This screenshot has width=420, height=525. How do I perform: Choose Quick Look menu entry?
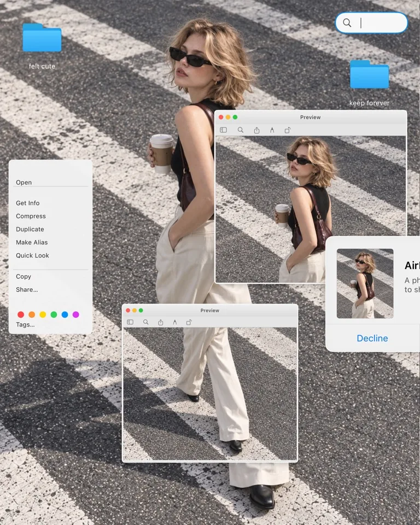point(32,255)
